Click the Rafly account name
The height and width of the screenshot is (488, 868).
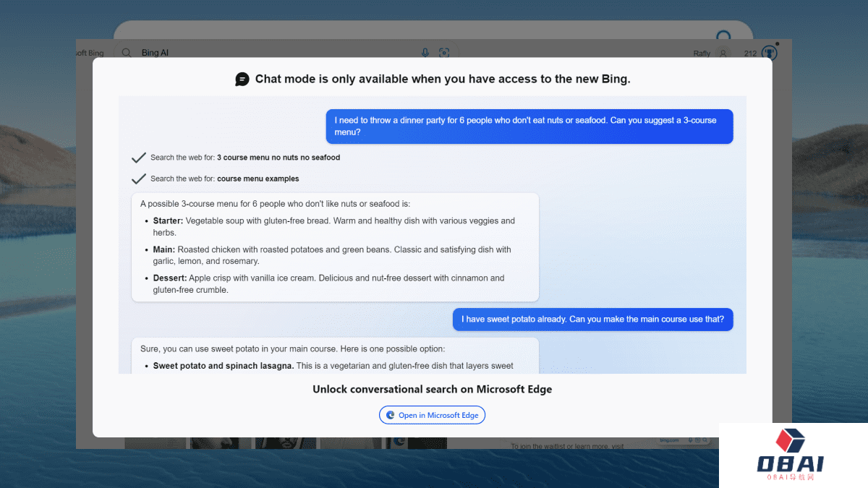[x=702, y=53]
